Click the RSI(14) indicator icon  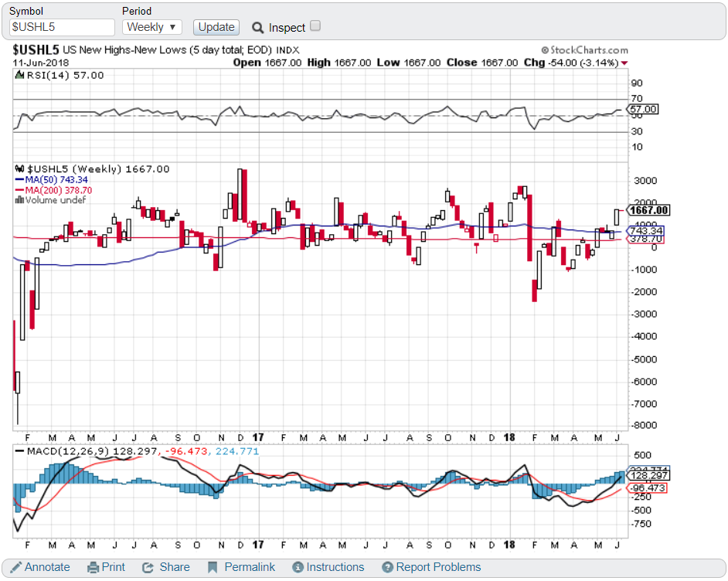coord(19,75)
